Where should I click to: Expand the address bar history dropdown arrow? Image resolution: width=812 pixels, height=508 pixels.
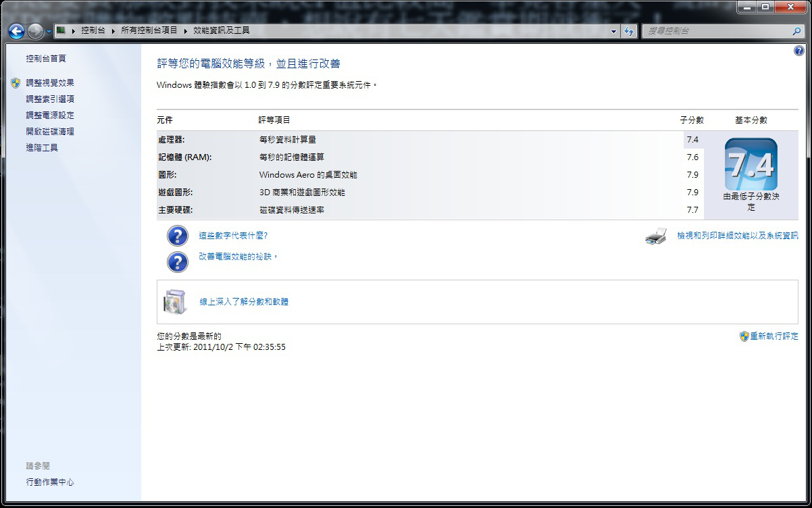613,31
